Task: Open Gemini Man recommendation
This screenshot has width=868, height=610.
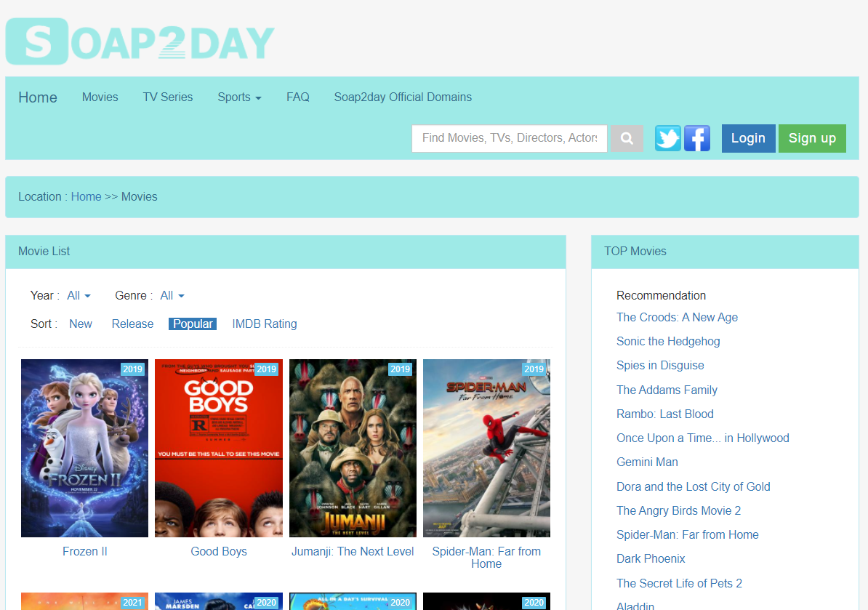Action: click(x=647, y=462)
